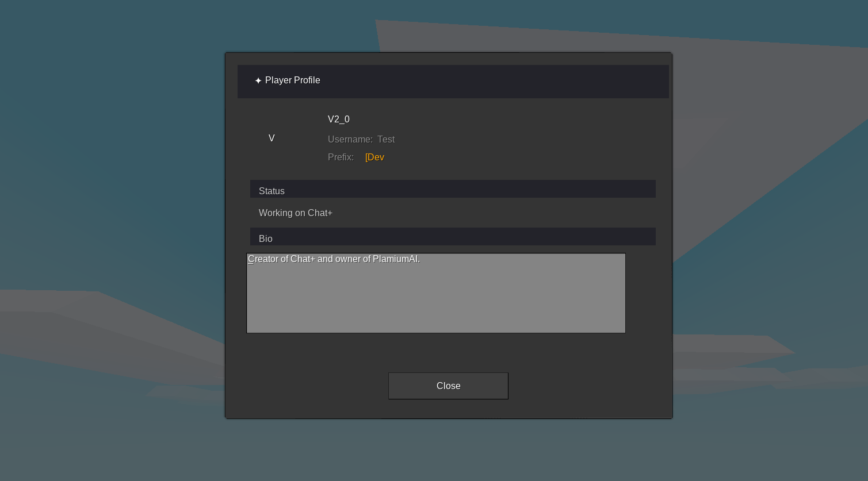Click the orange [Dev prefix tag

point(374,157)
